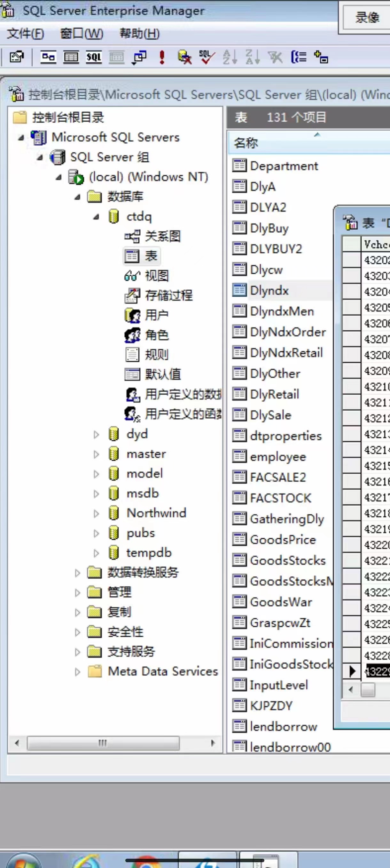Expand the master database

(x=97, y=454)
